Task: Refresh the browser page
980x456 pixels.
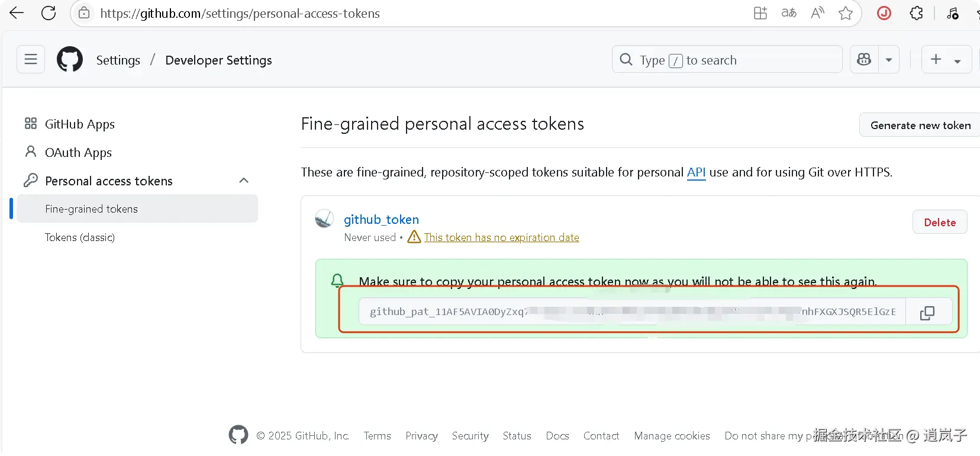Action: 49,13
